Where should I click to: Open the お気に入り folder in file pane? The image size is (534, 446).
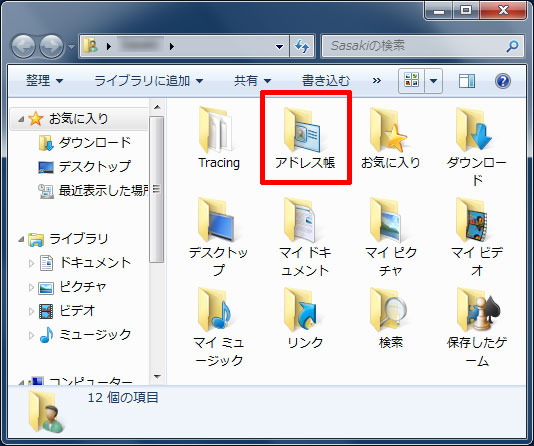pos(390,138)
